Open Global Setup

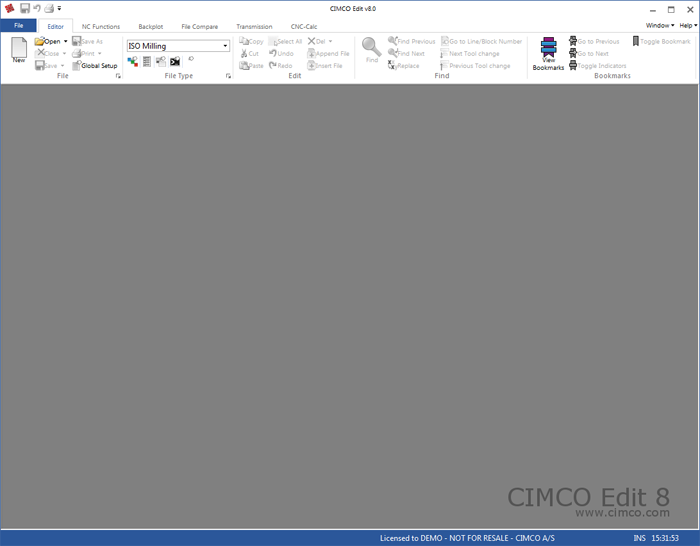tap(95, 66)
